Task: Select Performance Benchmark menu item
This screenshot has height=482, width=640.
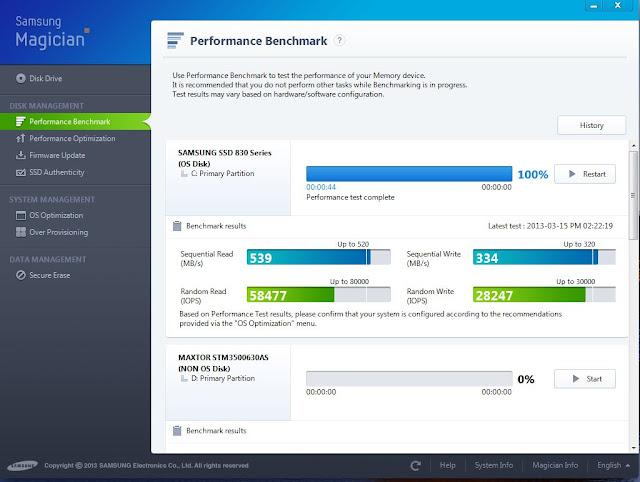Action: pos(75,122)
